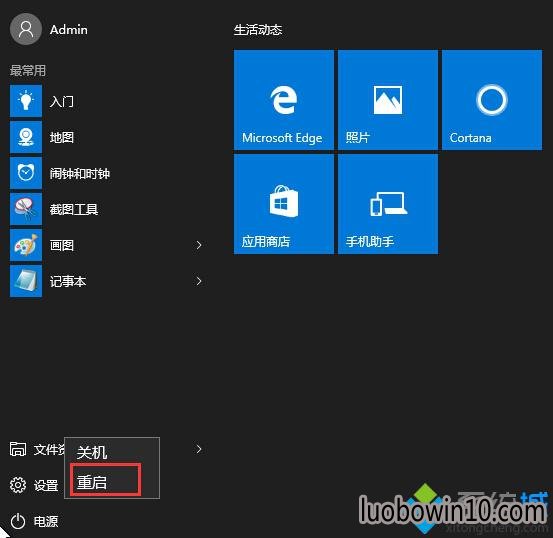Click the 截图工具 app label
The height and width of the screenshot is (538, 553).
click(74, 210)
